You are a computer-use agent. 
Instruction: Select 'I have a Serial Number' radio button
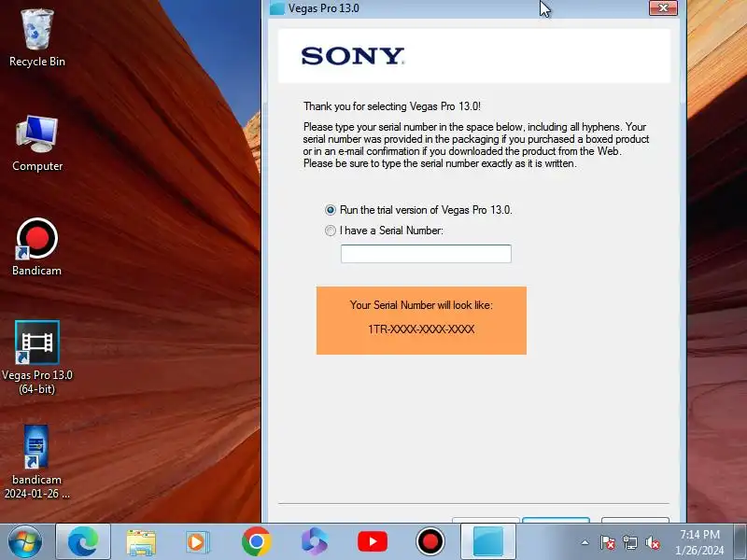tap(331, 231)
